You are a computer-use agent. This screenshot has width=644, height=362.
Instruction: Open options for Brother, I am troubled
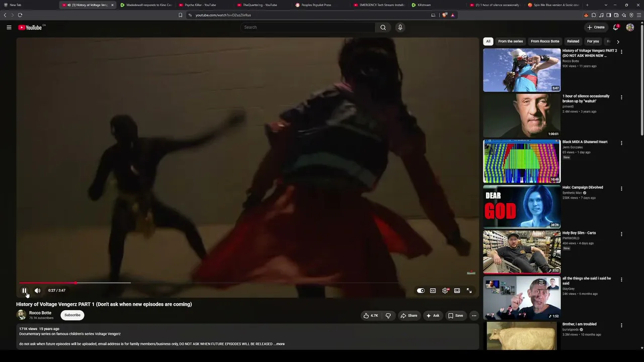click(621, 325)
